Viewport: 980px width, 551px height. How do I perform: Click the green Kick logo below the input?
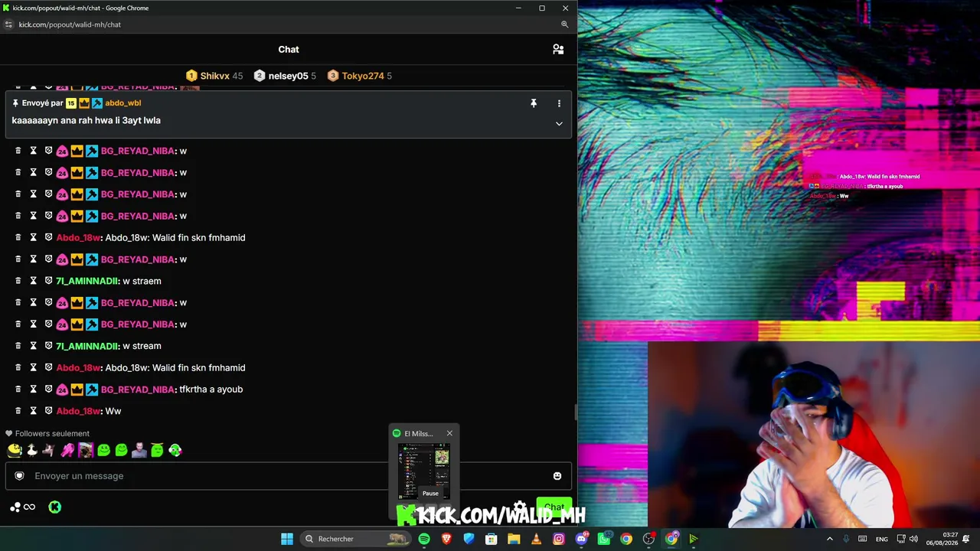[x=55, y=507]
